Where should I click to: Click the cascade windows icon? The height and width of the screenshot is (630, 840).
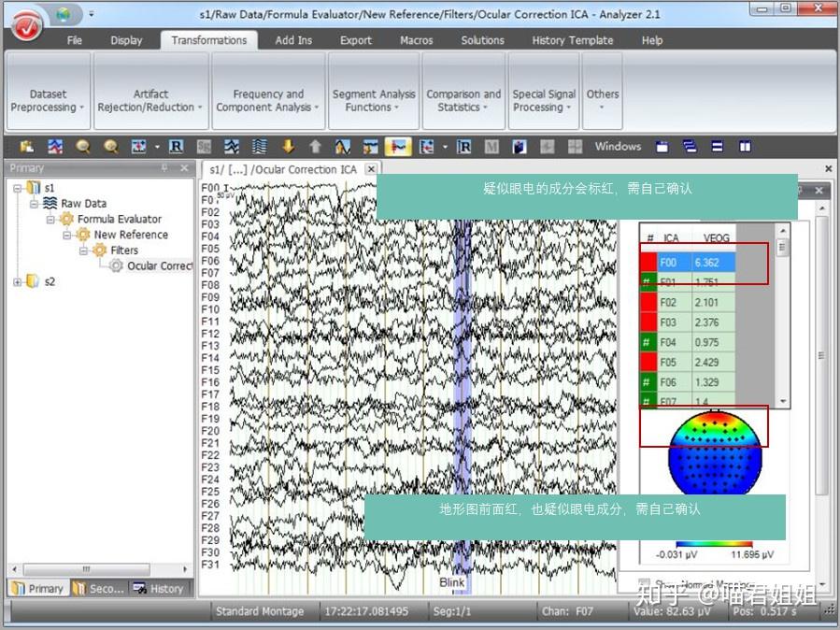click(x=690, y=146)
